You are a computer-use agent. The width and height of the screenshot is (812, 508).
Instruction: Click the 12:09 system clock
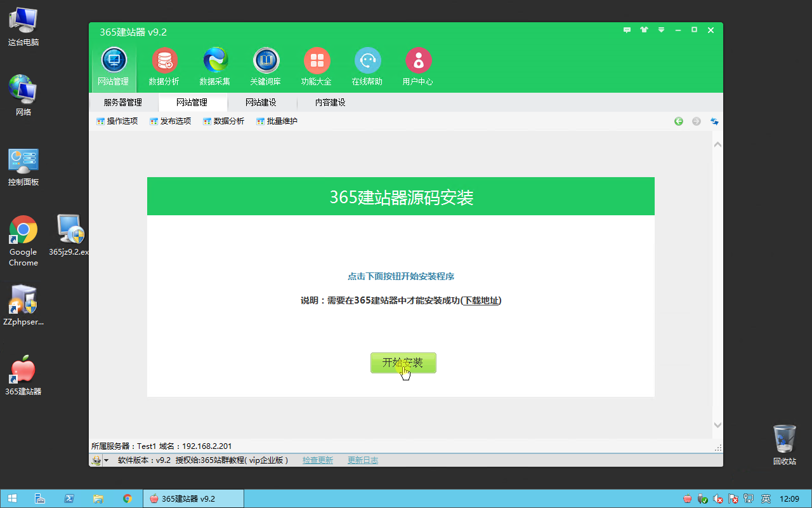(x=789, y=499)
